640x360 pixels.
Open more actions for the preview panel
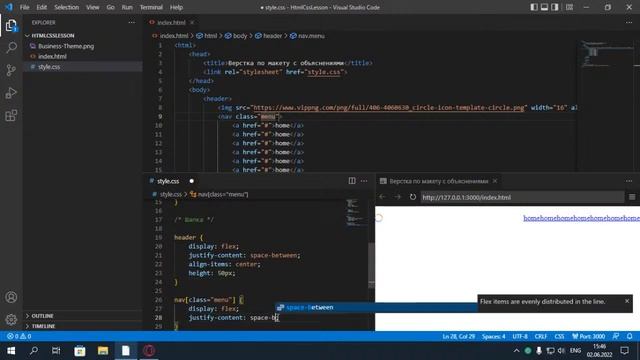(629, 181)
